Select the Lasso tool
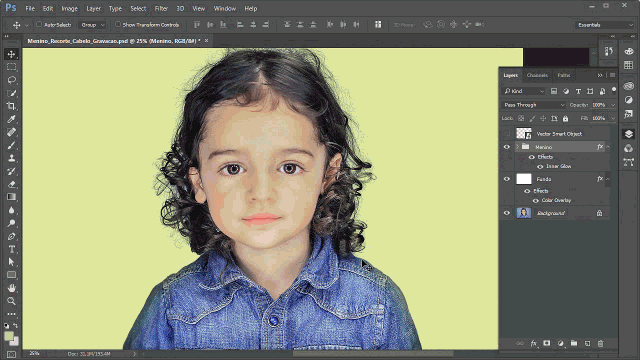The width and height of the screenshot is (640, 360). click(x=11, y=80)
